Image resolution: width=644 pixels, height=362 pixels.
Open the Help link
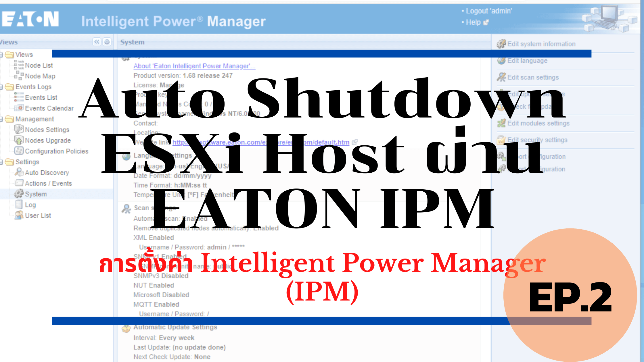(473, 22)
